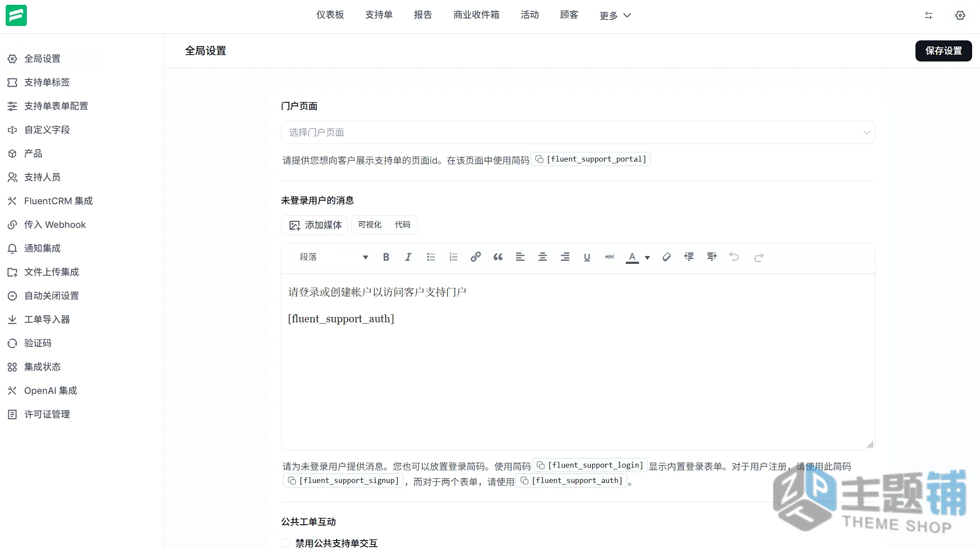
Task: Click inside the message editor text area
Action: coord(578,362)
